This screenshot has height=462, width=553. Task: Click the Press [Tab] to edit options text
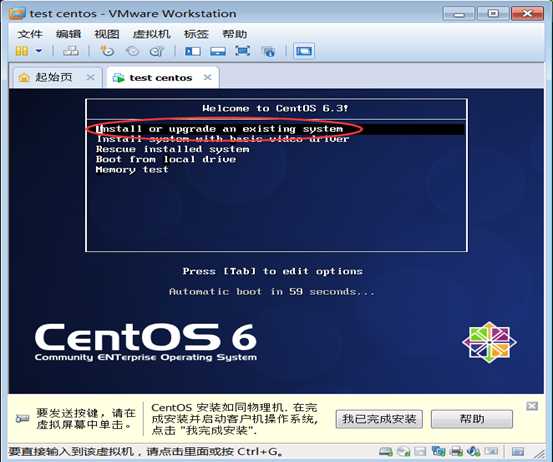point(273,271)
